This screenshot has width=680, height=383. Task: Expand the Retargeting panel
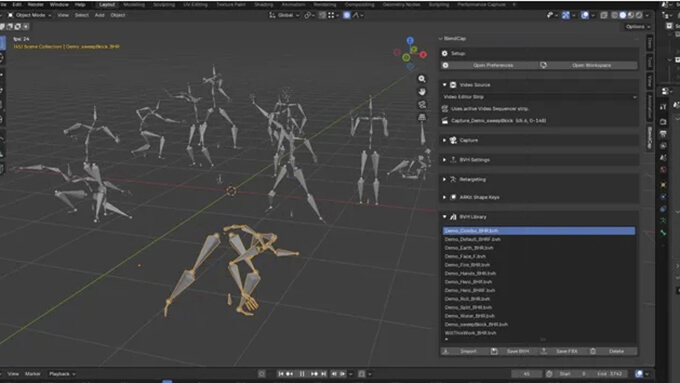445,179
